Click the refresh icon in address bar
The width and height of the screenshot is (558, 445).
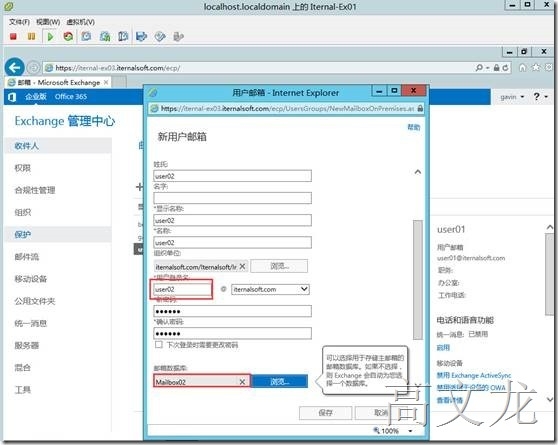coord(505,68)
